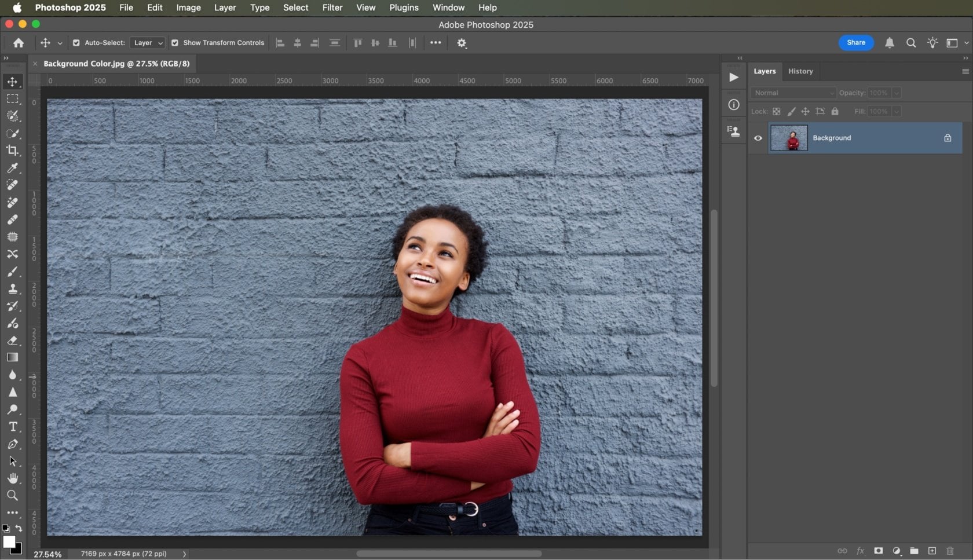Image resolution: width=973 pixels, height=560 pixels.
Task: Open the Opacity value dropdown
Action: [x=897, y=93]
